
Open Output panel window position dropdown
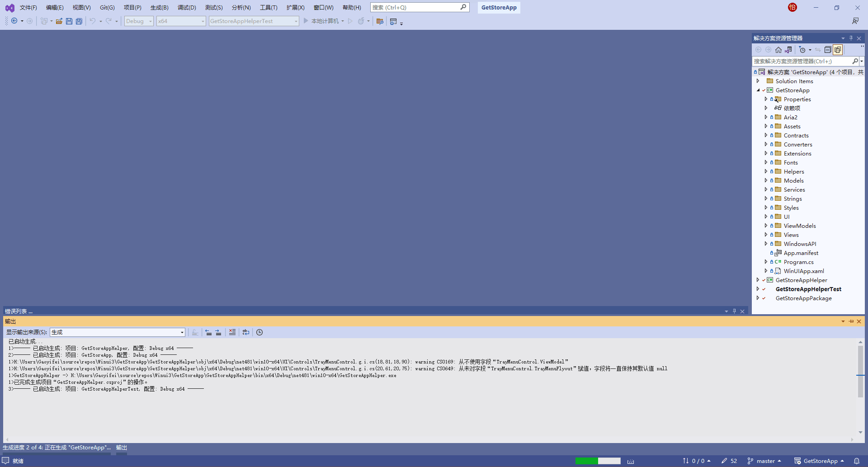[x=843, y=321]
